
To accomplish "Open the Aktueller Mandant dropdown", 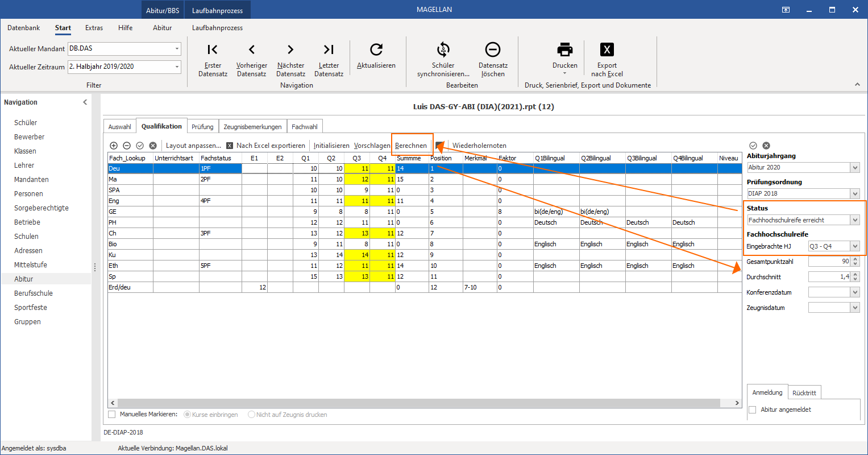I will pyautogui.click(x=177, y=49).
